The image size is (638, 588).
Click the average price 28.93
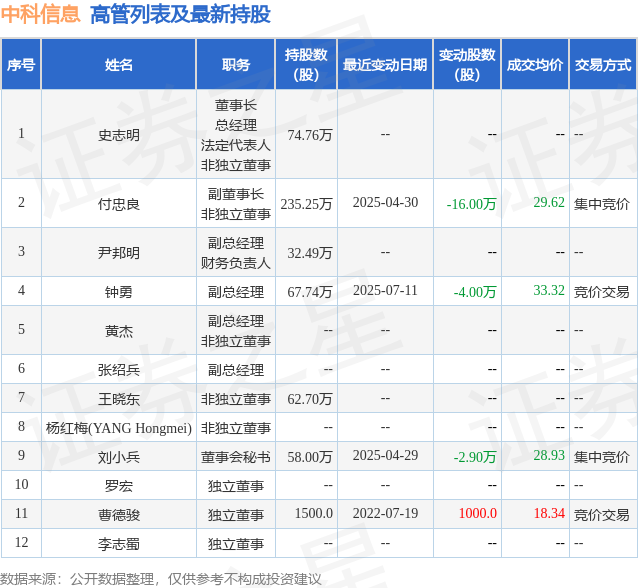(549, 455)
